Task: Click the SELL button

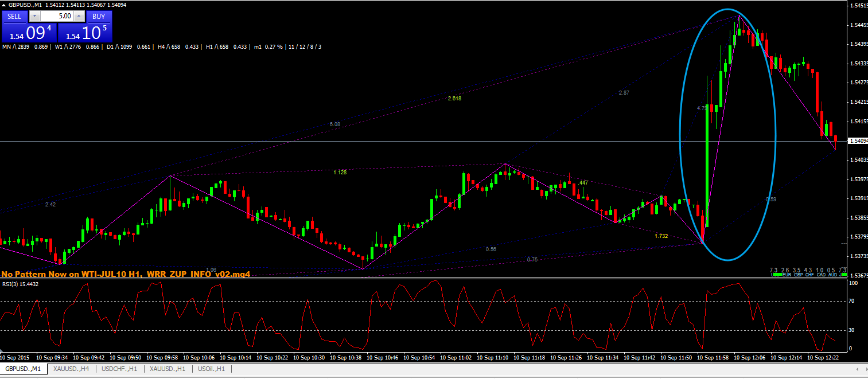Action: point(14,17)
